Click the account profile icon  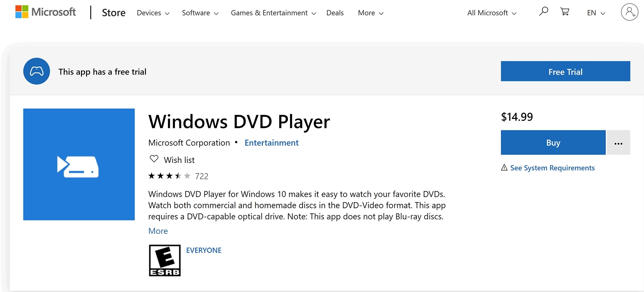click(x=629, y=12)
